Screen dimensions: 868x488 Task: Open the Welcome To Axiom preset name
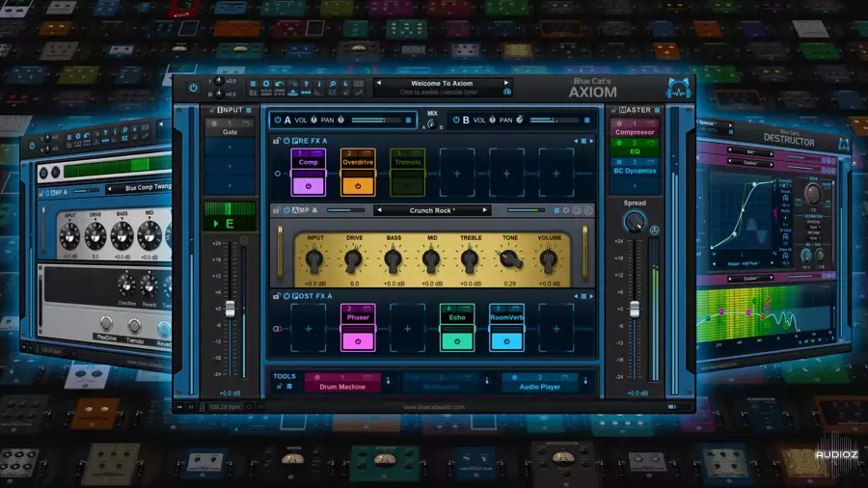point(442,83)
